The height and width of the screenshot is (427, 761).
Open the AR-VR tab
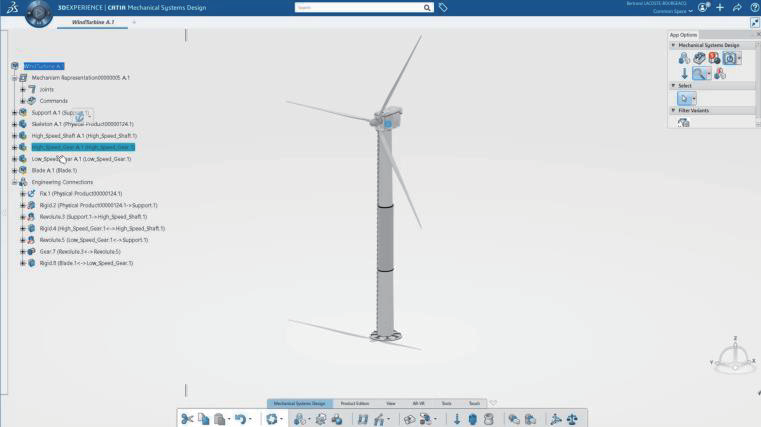418,404
